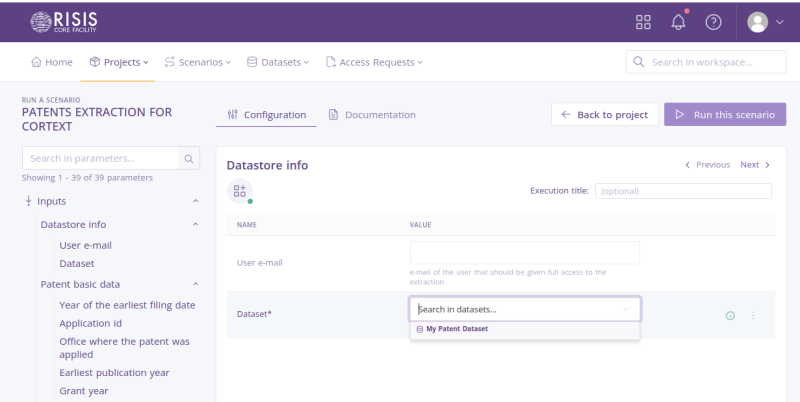Viewport: 800px width, 402px height.
Task: Go to the Next parameter group
Action: point(755,165)
